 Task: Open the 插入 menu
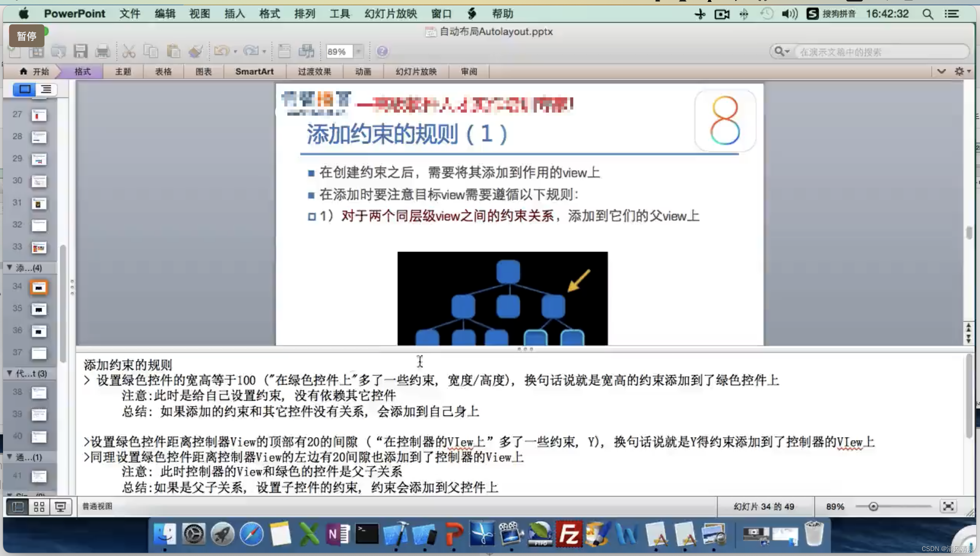pos(234,14)
